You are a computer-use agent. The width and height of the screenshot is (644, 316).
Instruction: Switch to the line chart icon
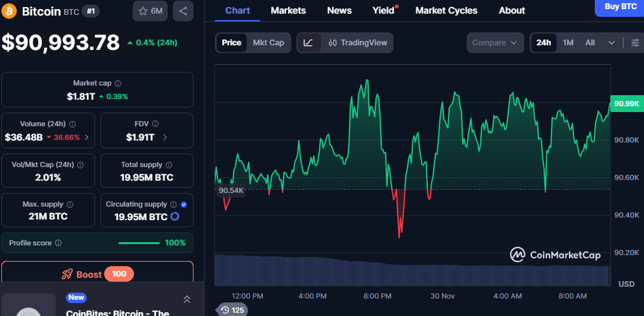pos(308,43)
